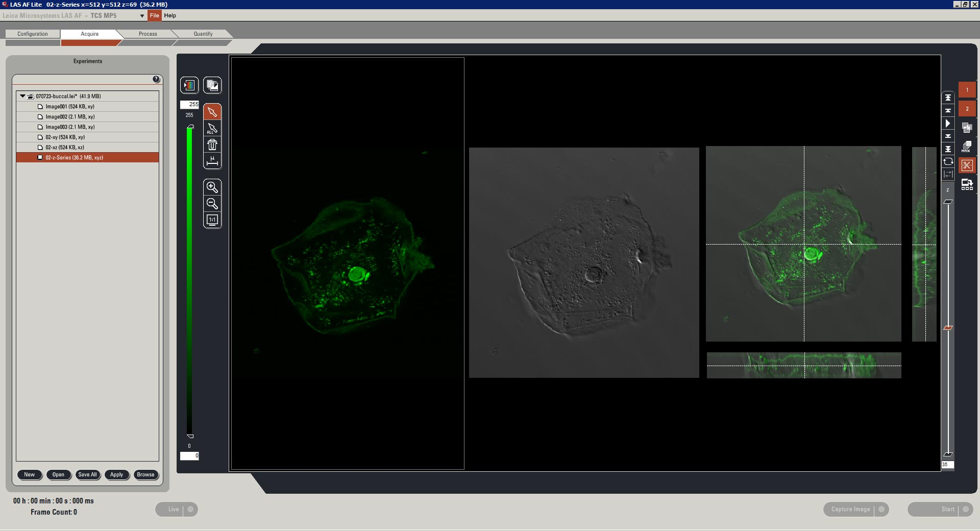Switch to the Process tab
Image resolution: width=980 pixels, height=531 pixels.
(148, 34)
